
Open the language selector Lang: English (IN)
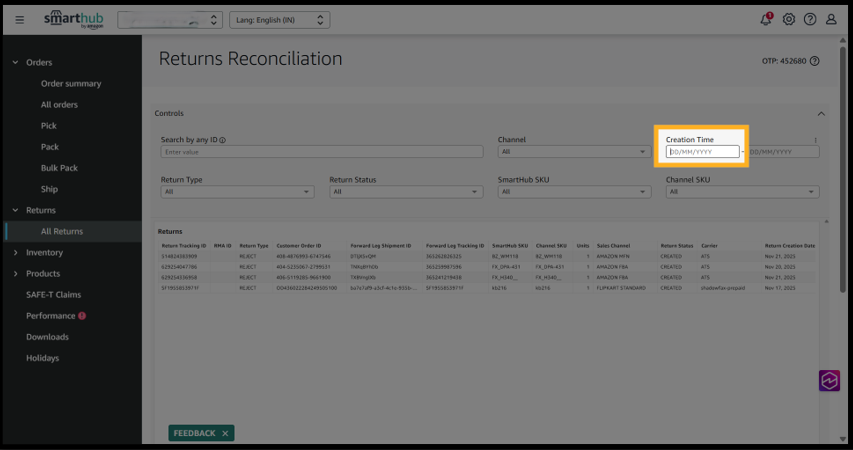(279, 20)
